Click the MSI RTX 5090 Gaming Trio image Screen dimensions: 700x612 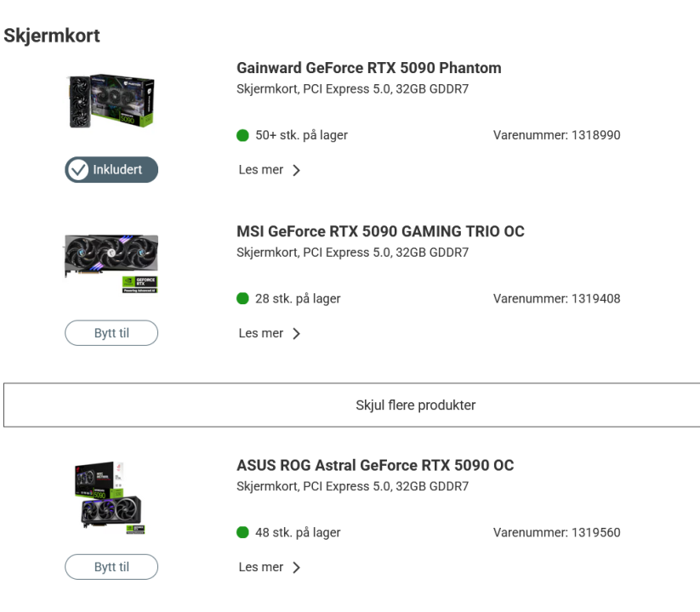point(111,262)
